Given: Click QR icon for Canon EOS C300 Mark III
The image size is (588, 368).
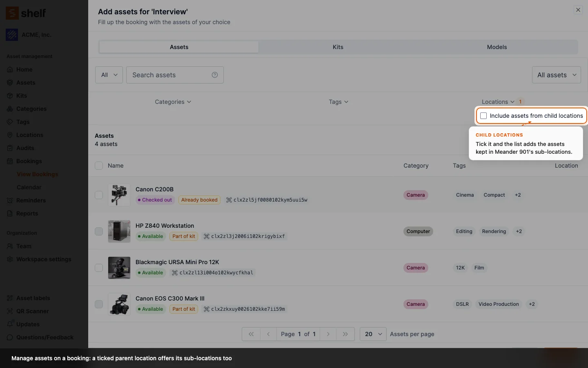Looking at the screenshot, I should point(207,309).
